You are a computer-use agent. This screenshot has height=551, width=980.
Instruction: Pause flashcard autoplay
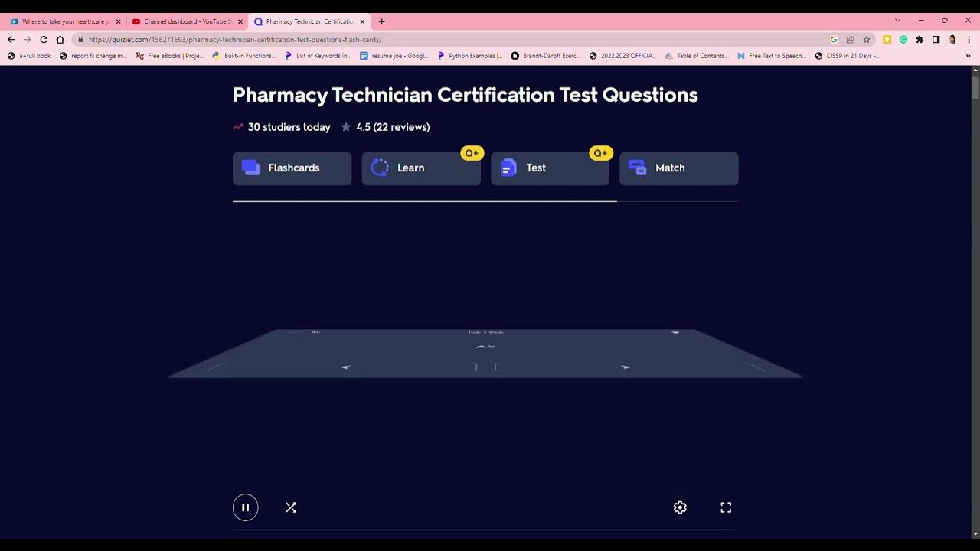(x=246, y=507)
